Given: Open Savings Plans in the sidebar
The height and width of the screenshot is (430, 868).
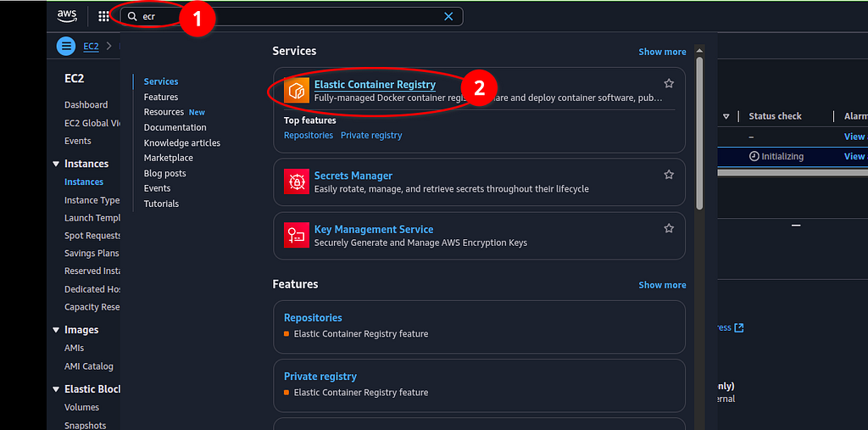Looking at the screenshot, I should pyautogui.click(x=92, y=254).
